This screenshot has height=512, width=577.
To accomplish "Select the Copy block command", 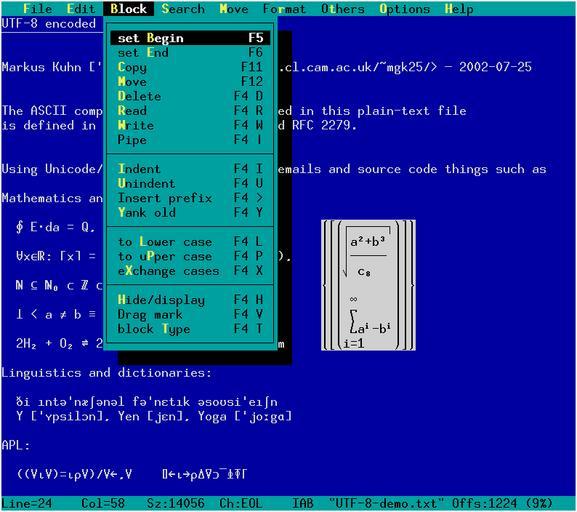I will point(190,67).
